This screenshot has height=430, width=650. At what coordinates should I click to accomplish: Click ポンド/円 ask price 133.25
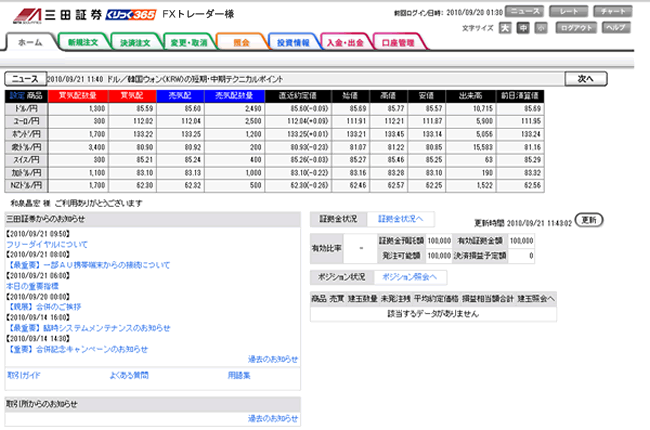click(191, 134)
